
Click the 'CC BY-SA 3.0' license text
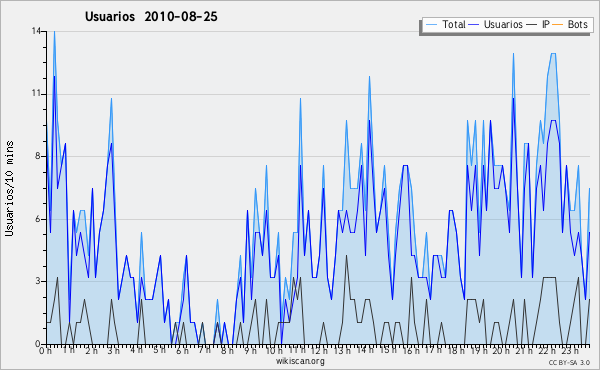click(x=569, y=362)
